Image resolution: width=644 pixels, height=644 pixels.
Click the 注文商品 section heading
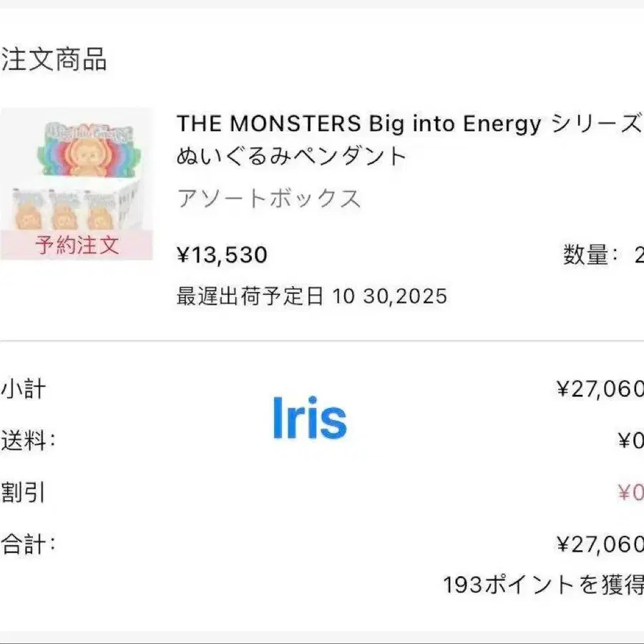click(54, 60)
